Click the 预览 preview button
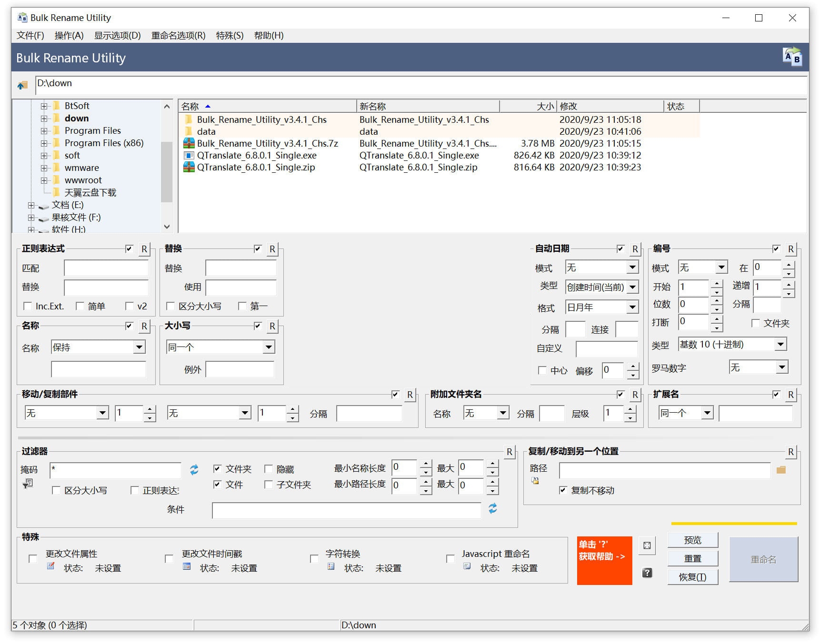Image resolution: width=819 pixels, height=644 pixels. 692,540
